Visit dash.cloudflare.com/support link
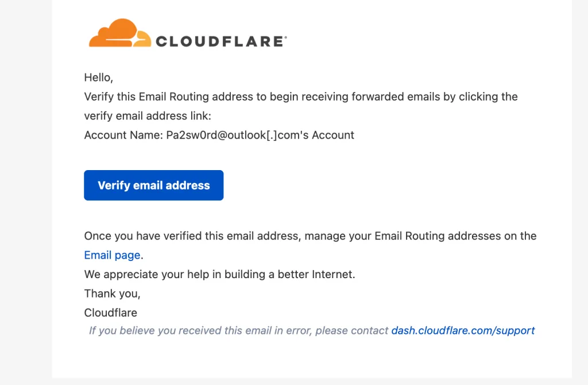This screenshot has width=588, height=385. tap(462, 330)
